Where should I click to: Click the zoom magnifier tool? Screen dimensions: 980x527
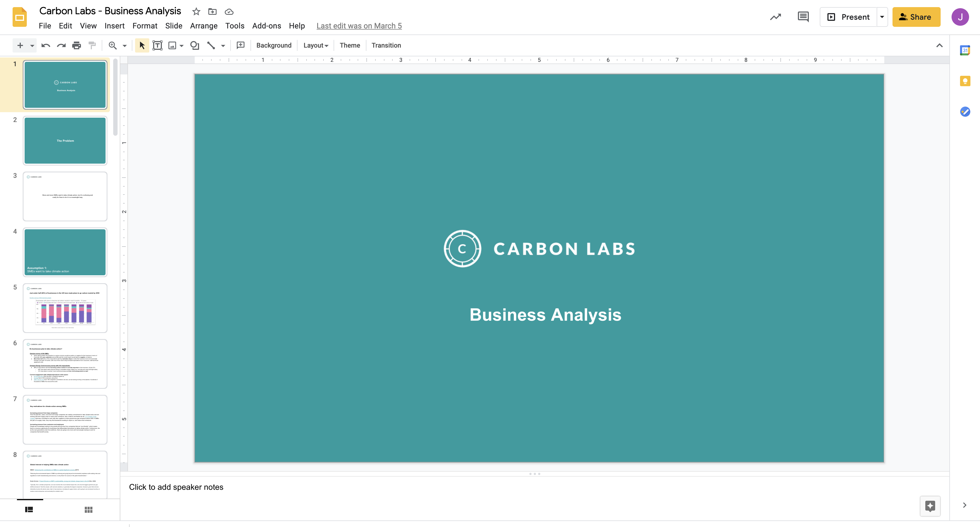coord(113,45)
